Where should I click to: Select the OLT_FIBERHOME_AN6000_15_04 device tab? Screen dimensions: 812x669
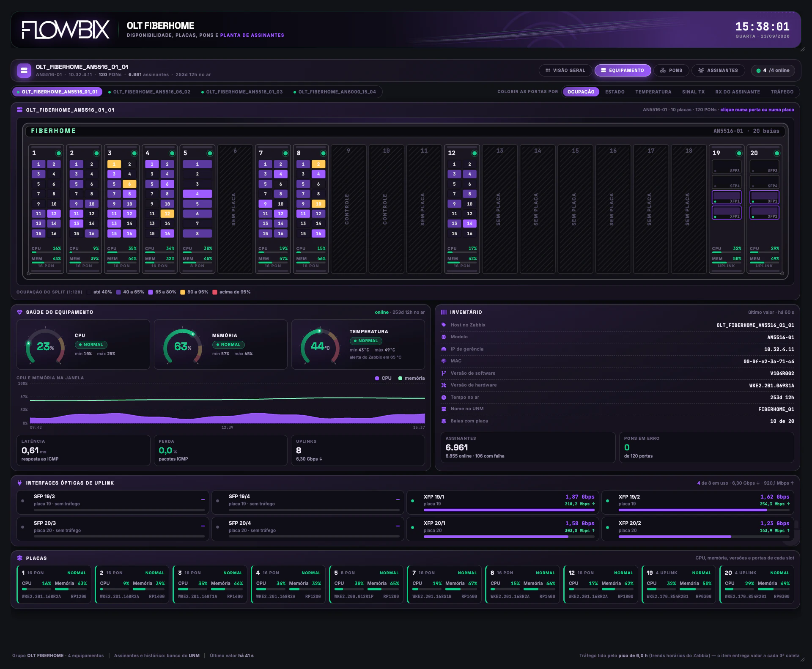point(335,92)
